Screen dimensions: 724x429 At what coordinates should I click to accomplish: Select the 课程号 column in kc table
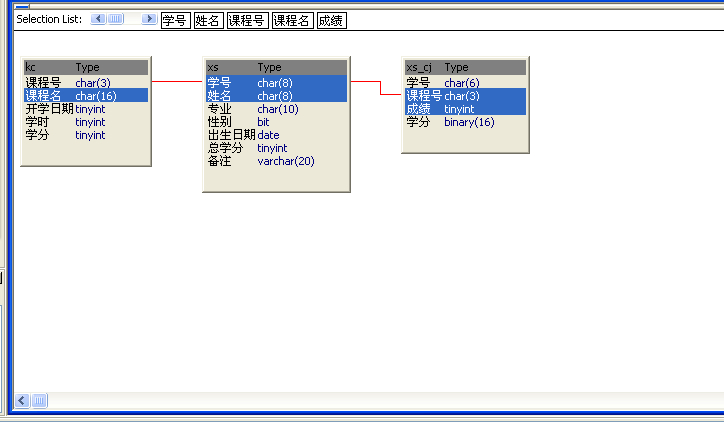tap(86, 83)
